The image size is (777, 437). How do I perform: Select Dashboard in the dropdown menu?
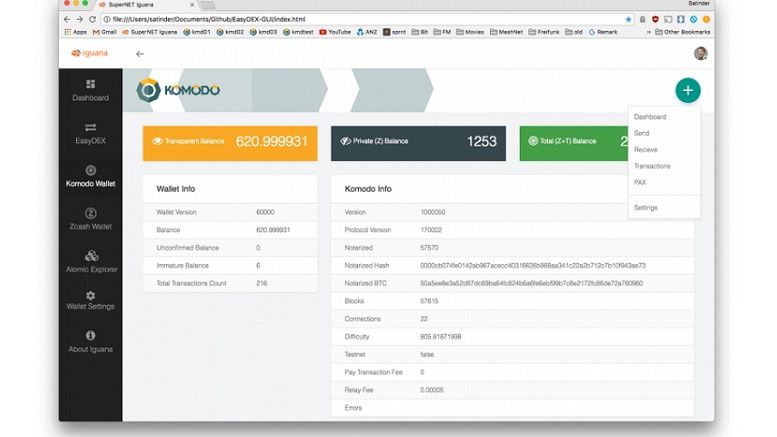pyautogui.click(x=650, y=117)
